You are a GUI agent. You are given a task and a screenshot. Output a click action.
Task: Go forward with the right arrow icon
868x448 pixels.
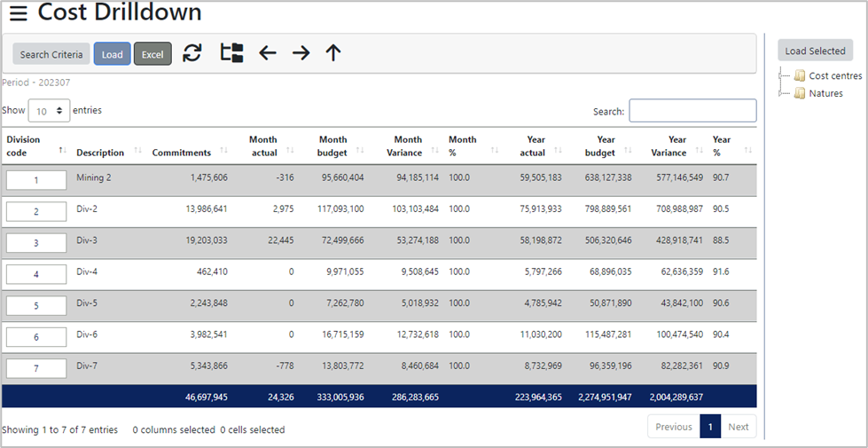click(301, 53)
